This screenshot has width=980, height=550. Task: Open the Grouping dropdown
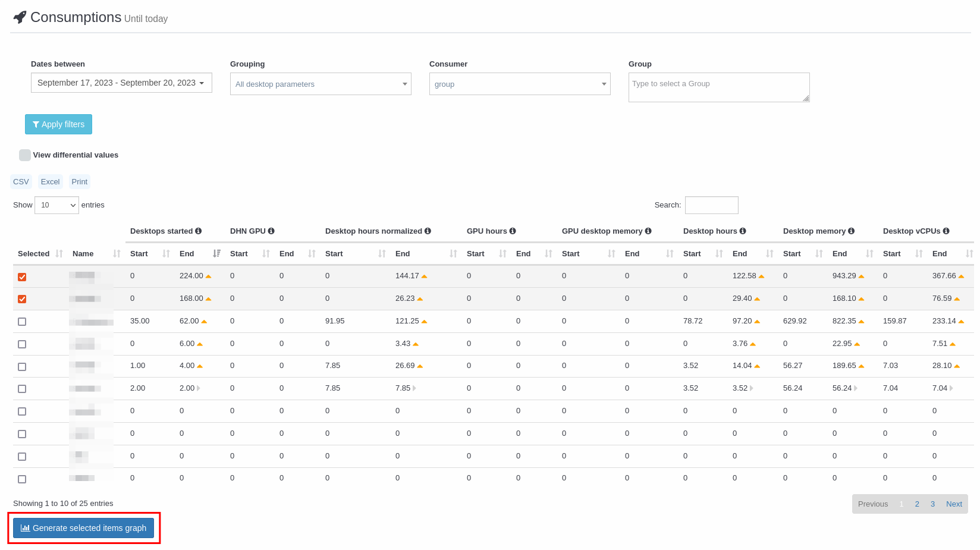click(321, 84)
